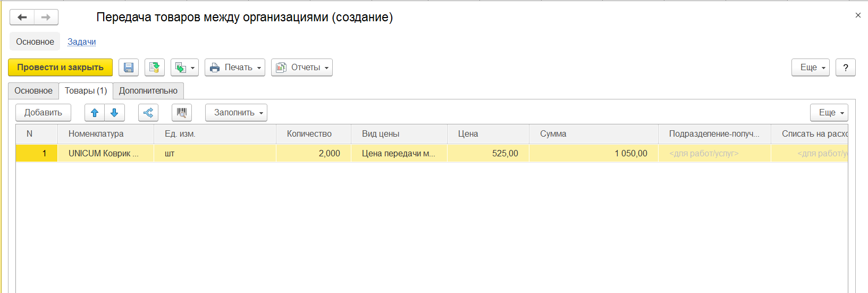Move row down with blue arrow
868x293 pixels.
coord(114,113)
